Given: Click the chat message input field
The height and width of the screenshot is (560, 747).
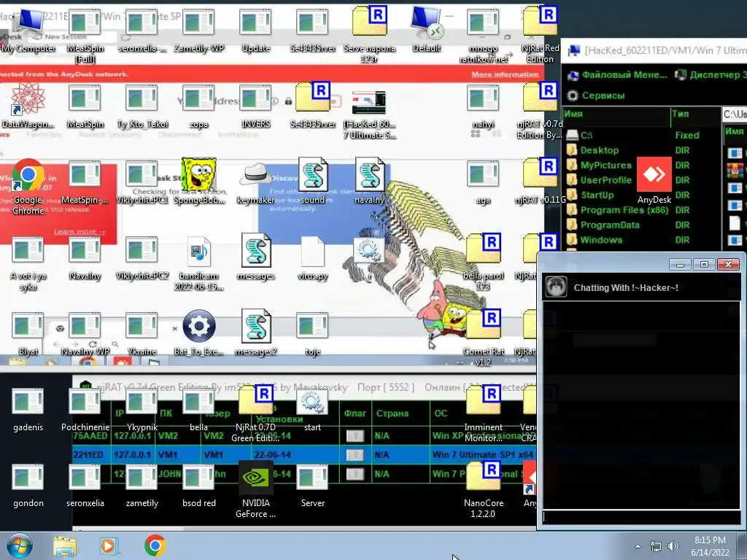Looking at the screenshot, I should coord(641,517).
